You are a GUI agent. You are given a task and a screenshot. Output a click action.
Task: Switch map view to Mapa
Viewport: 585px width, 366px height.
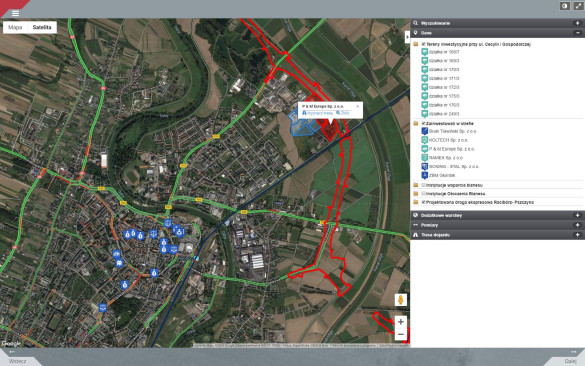(x=15, y=27)
